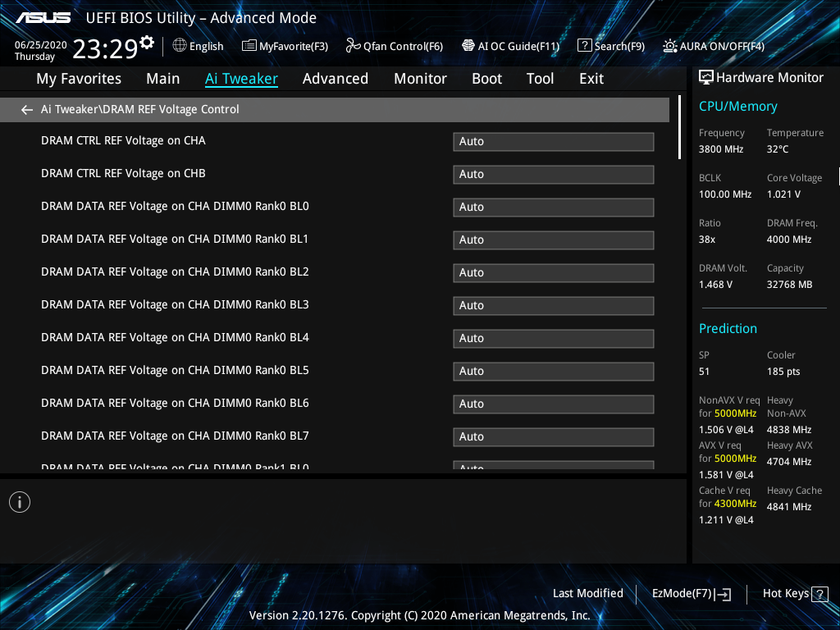Open MyFavorite(F3) menu

pos(285,46)
